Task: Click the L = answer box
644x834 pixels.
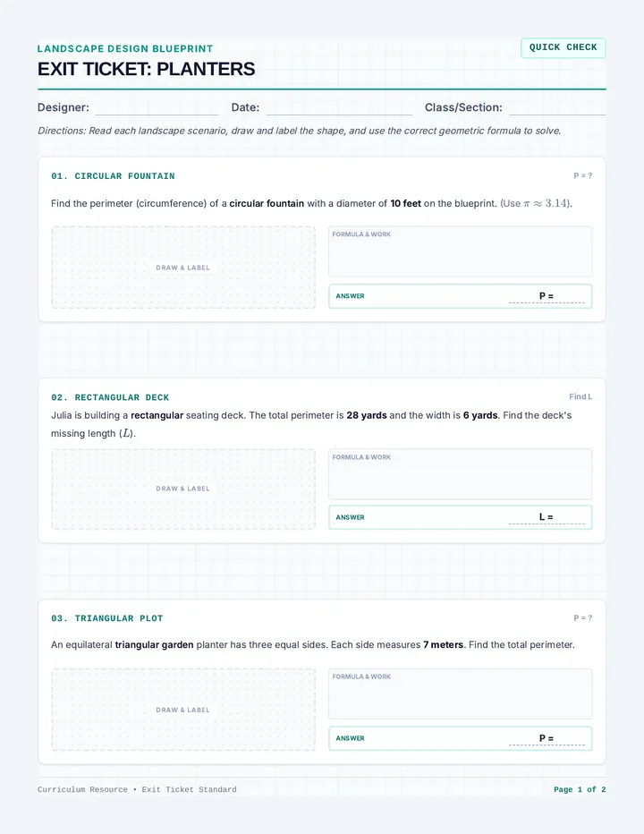Action: (461, 517)
